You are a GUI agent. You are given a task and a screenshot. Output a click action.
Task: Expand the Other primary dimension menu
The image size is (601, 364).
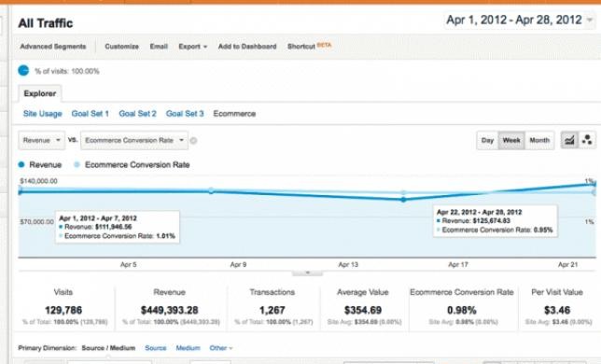[x=221, y=348]
